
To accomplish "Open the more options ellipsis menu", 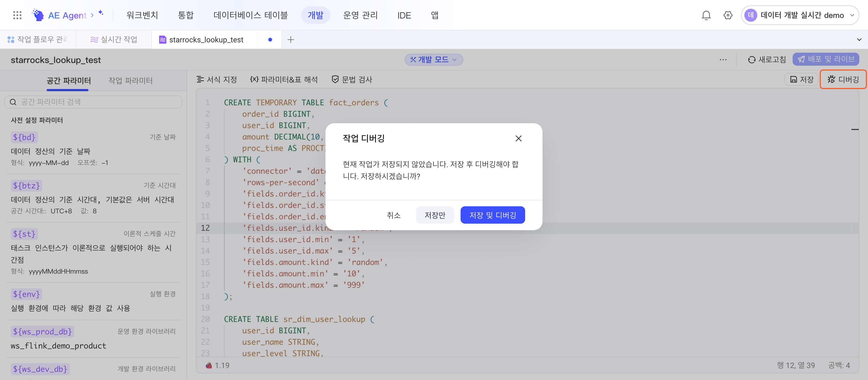I will point(723,60).
